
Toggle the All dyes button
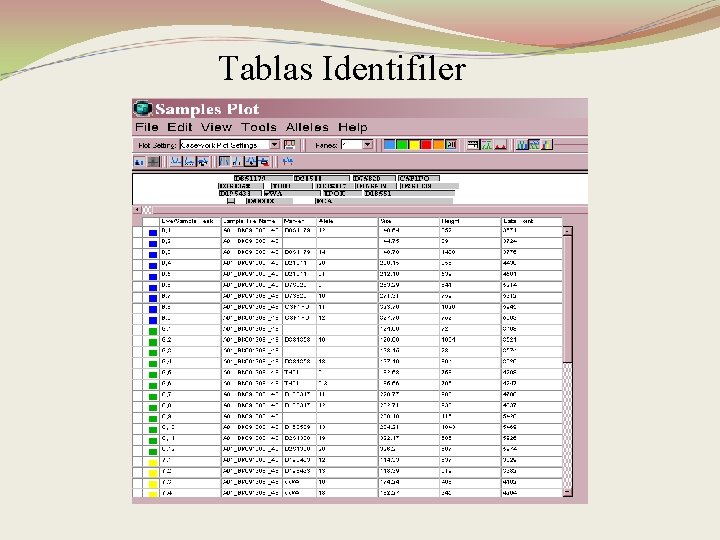tap(451, 145)
